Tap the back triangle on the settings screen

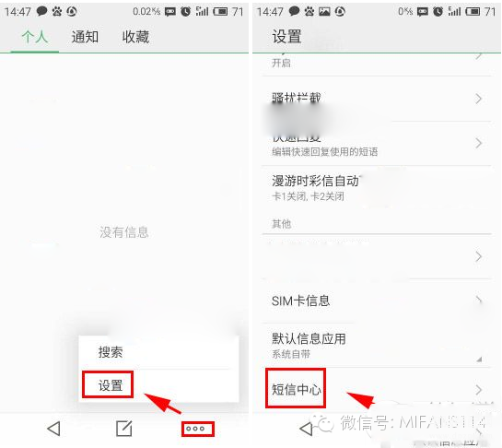click(x=306, y=429)
